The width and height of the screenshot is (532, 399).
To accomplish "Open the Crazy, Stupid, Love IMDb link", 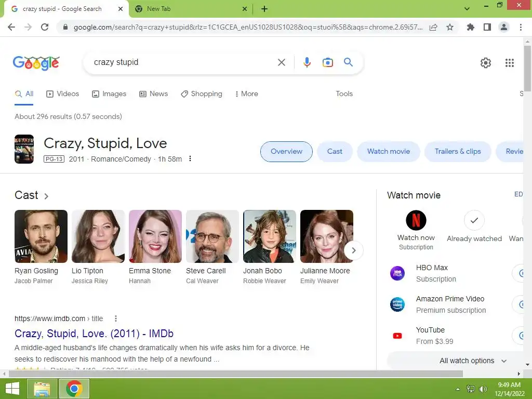I will click(94, 334).
